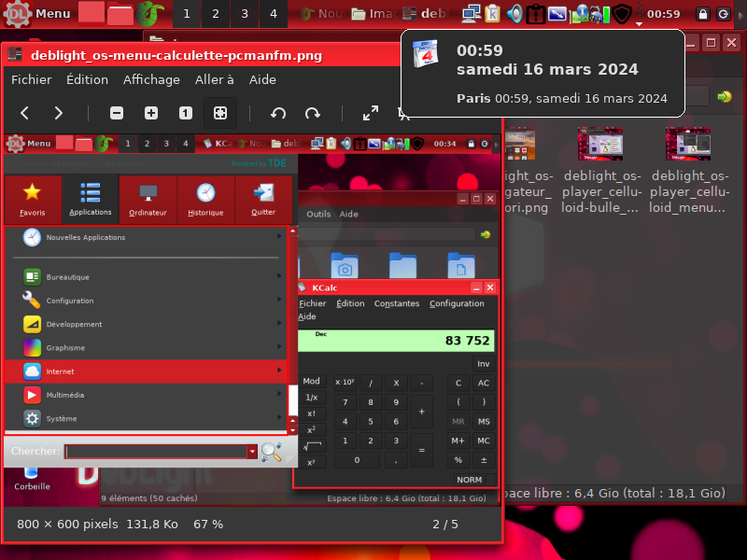Collapse the panel using right-edge arrow
The height and width of the screenshot is (560, 747).
click(740, 14)
